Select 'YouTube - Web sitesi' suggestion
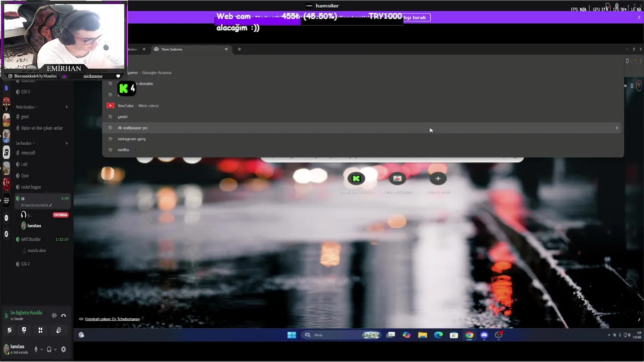Screen dimensions: 644x362 (363, 106)
